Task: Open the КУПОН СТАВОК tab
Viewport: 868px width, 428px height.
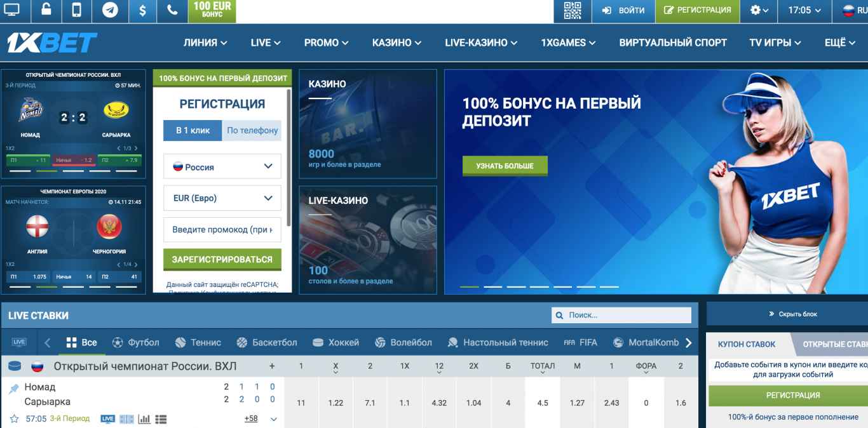Action: point(747,344)
